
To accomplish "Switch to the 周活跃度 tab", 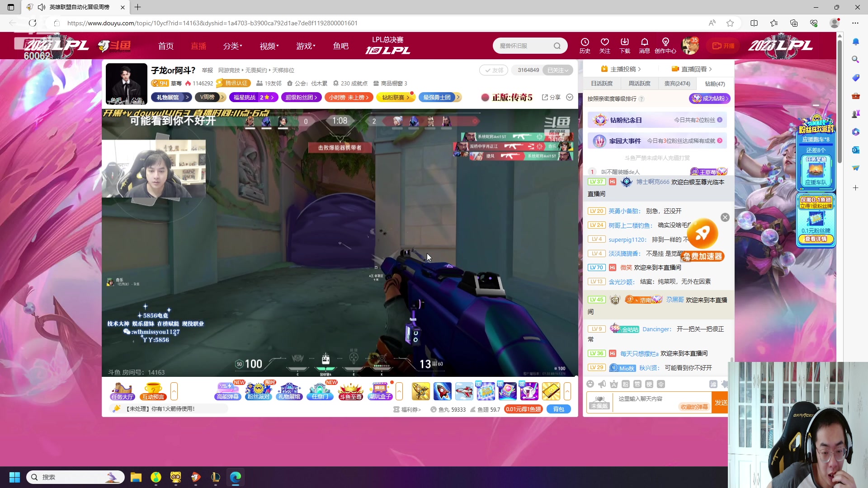I will tap(639, 84).
